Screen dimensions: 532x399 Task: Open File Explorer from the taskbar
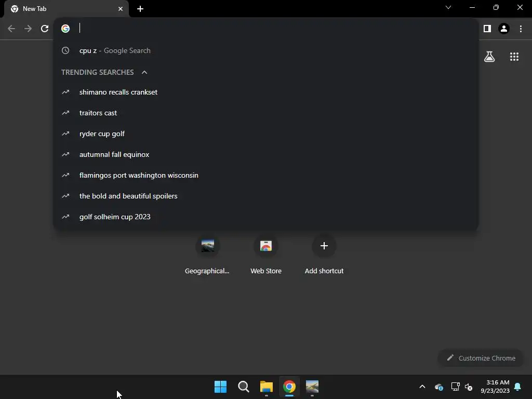pos(267,387)
